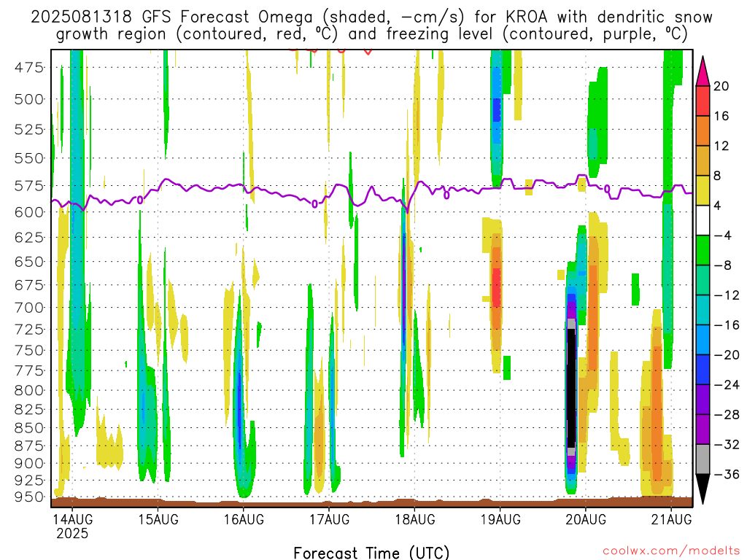Select the light blue -20 to -16 colorbar swatch

point(703,340)
